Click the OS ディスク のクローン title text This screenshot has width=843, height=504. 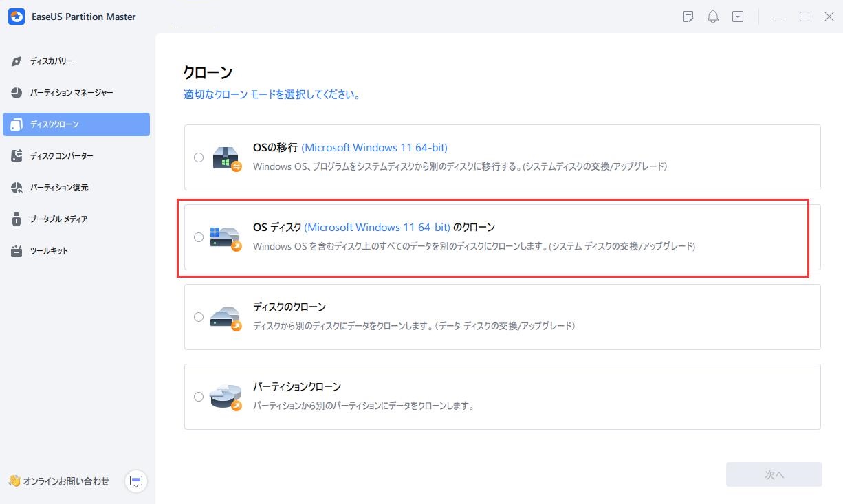pos(374,228)
